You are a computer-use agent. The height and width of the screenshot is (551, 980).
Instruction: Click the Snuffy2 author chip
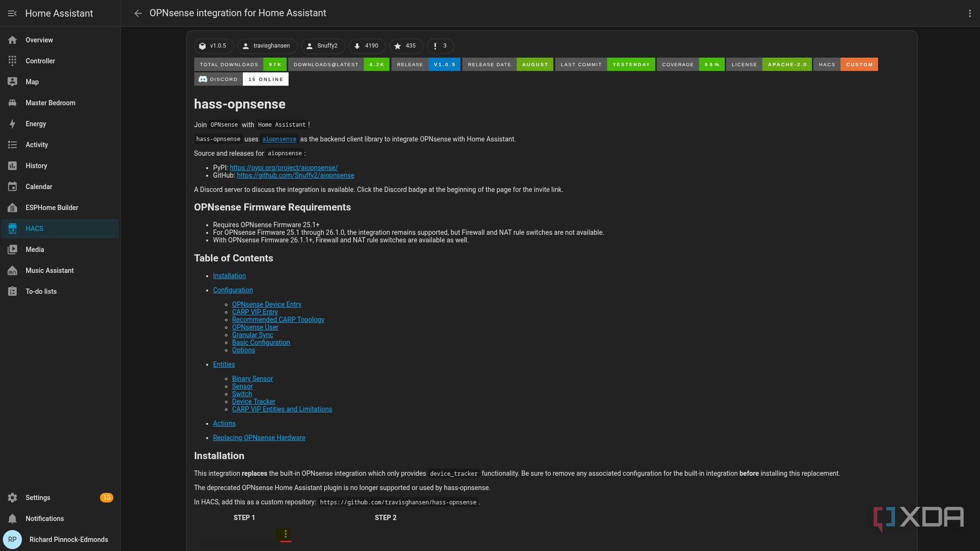[323, 46]
